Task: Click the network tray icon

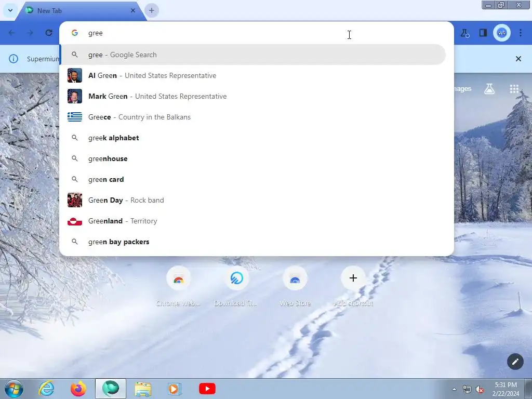Action: pos(467,389)
